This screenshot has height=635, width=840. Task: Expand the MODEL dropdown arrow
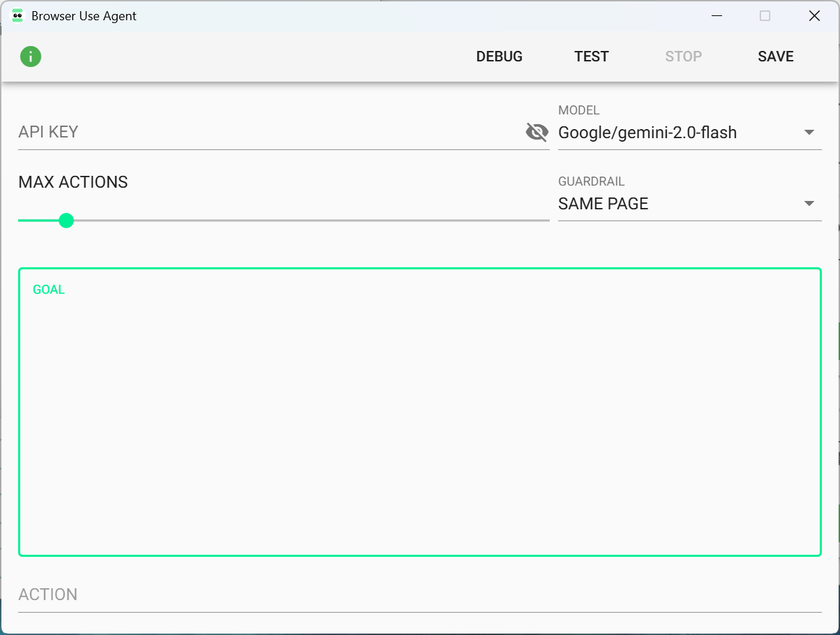[x=809, y=133]
